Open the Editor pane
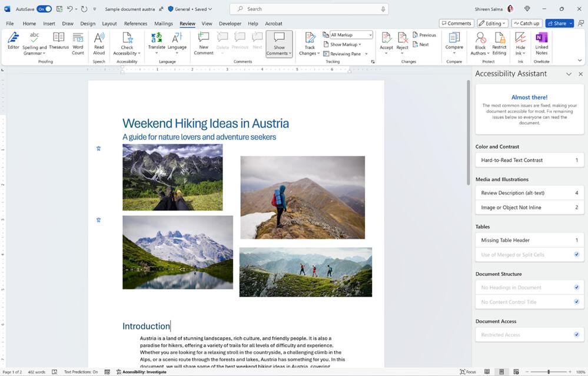This screenshot has width=588, height=376. click(13, 42)
